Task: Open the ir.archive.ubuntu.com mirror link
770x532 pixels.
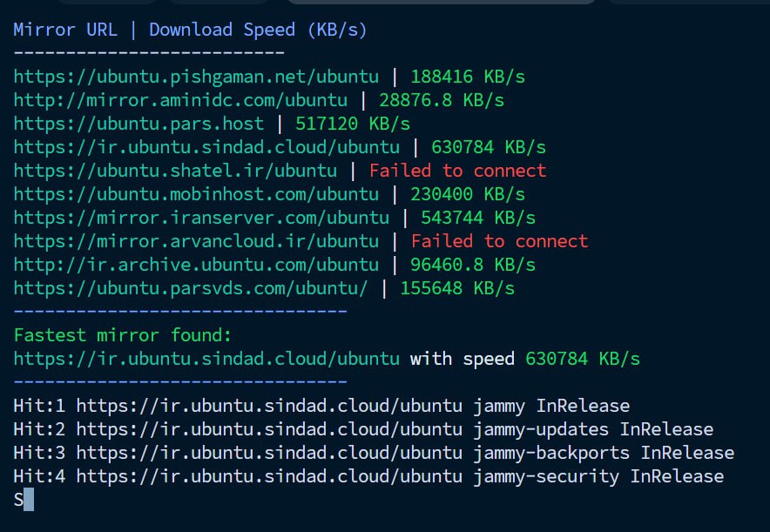Action: pyautogui.click(x=196, y=265)
